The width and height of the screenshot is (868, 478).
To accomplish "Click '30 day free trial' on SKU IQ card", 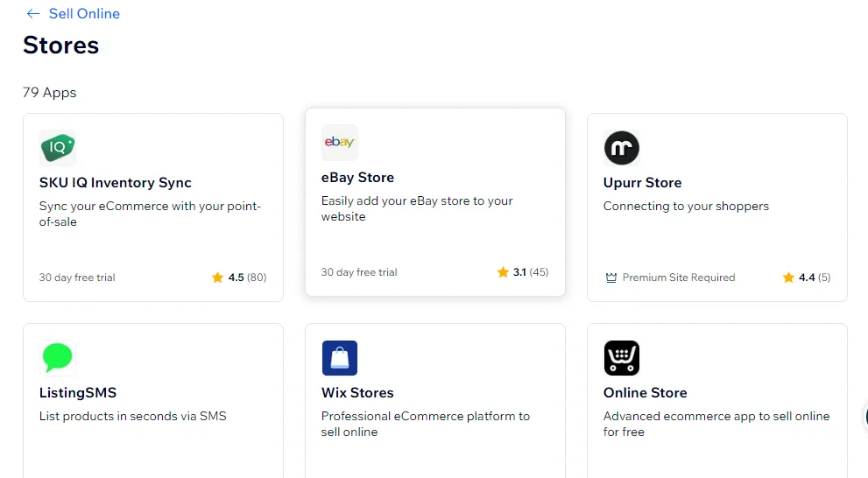I will 77,278.
